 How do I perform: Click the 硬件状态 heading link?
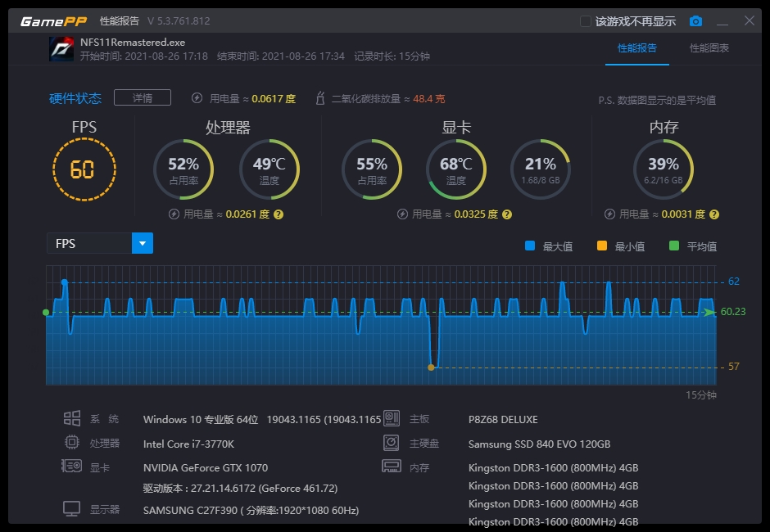coord(75,98)
